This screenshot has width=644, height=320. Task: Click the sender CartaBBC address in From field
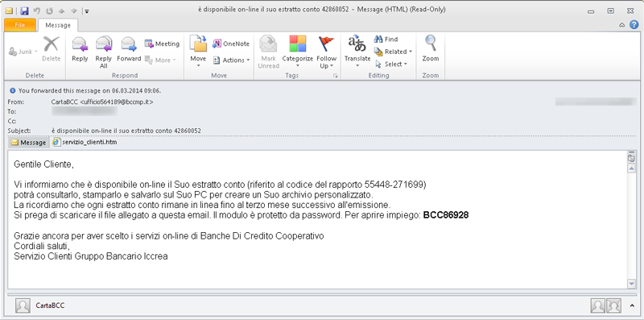click(x=102, y=102)
